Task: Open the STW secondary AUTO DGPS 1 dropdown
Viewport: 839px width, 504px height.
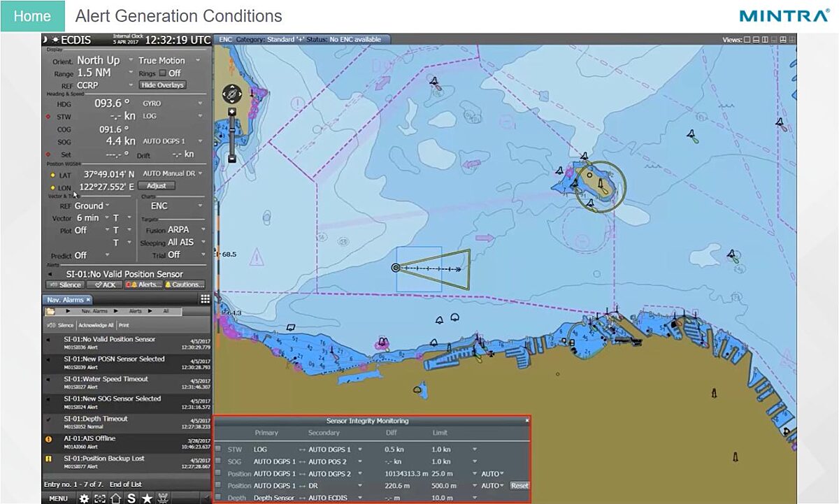Action: [x=360, y=449]
